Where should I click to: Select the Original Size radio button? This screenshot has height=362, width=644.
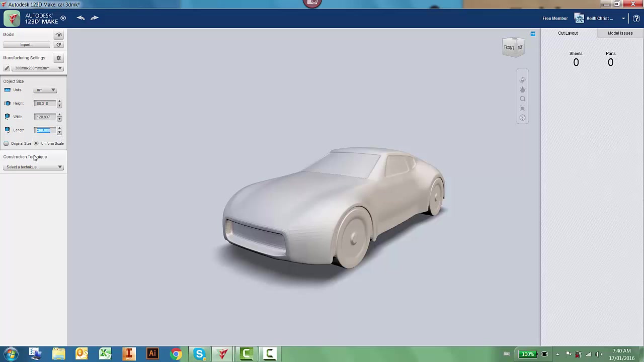click(x=6, y=143)
